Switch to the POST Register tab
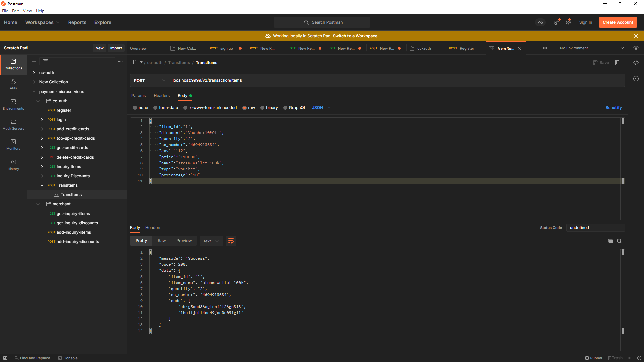Screen dimensions: 644x362 (462, 48)
